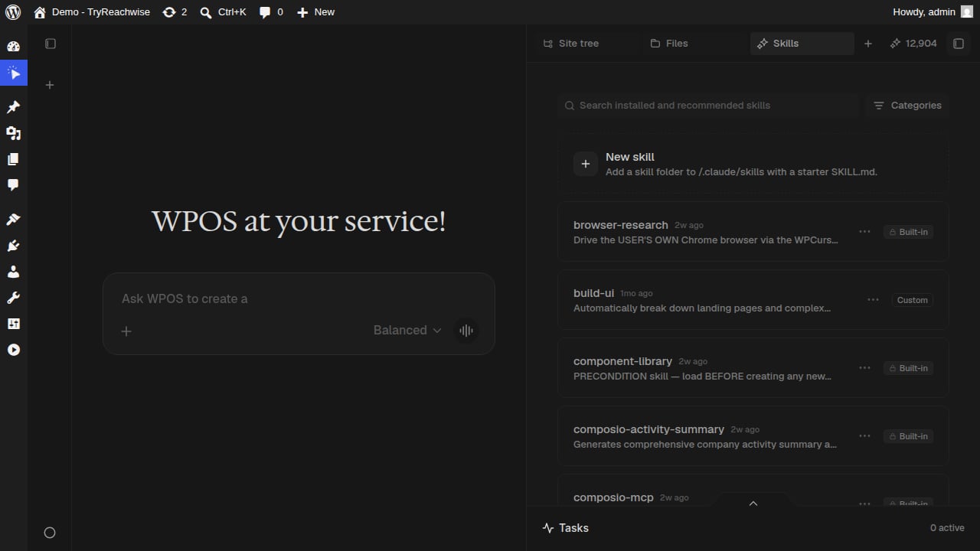Open the WordPress logo menu

13,12
